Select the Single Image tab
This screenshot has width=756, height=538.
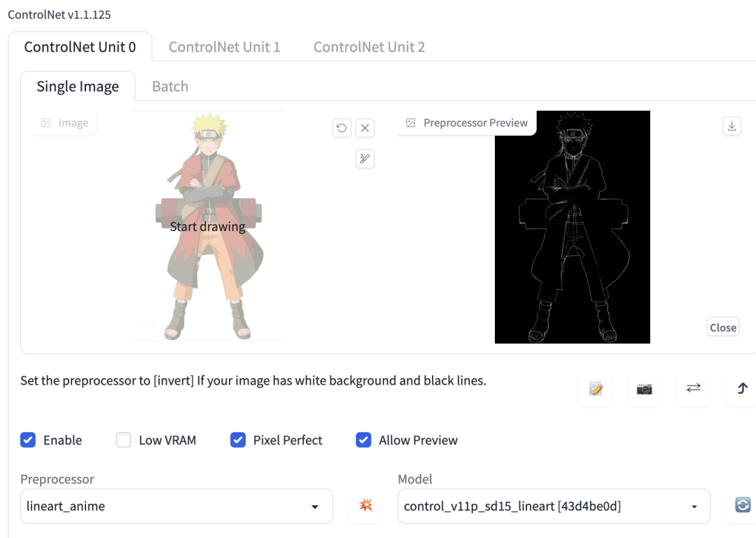[x=78, y=86]
